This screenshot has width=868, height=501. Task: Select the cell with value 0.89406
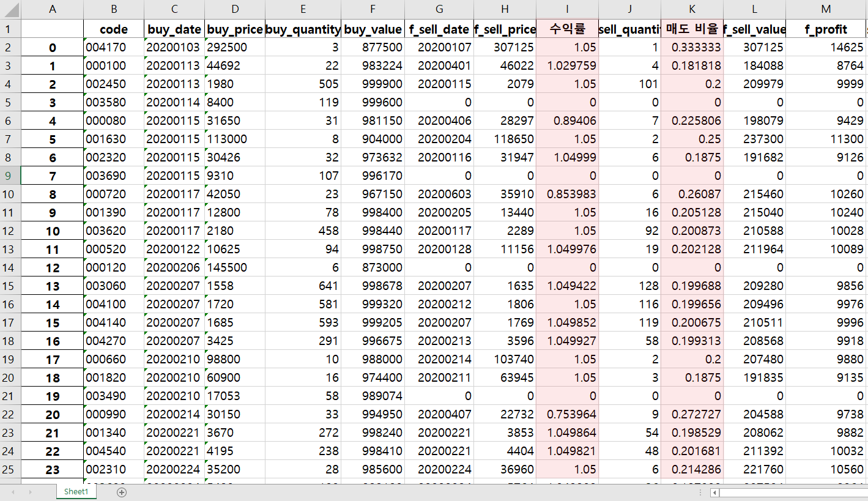coord(568,121)
